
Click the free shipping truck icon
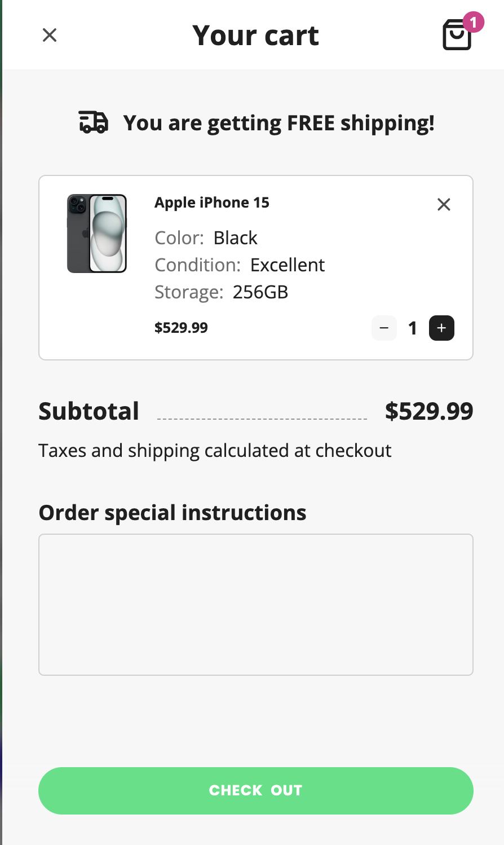point(93,122)
